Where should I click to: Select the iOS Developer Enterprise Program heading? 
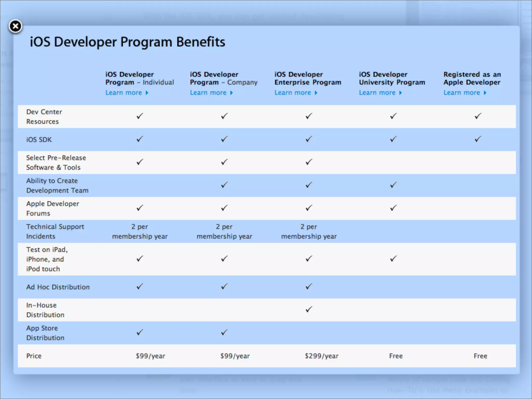click(308, 78)
